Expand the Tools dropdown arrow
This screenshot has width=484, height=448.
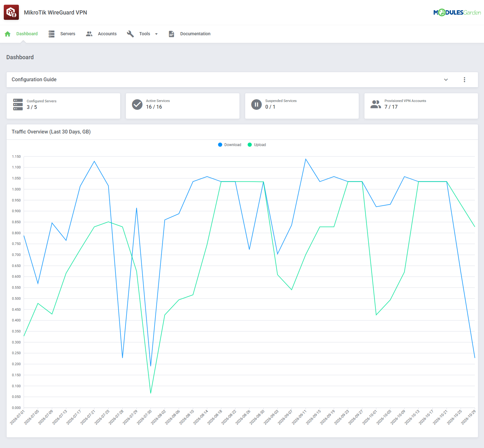coord(156,34)
